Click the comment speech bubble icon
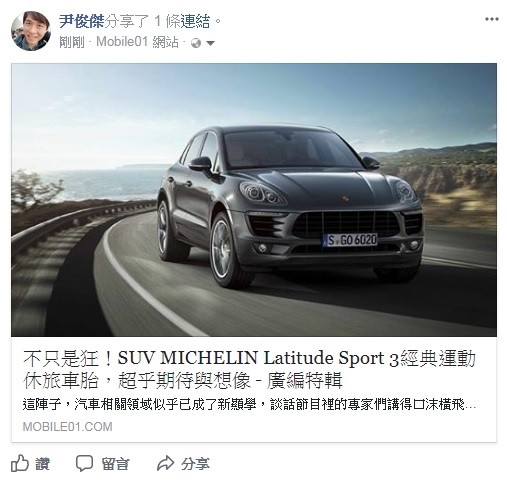The width and height of the screenshot is (507, 482). (x=84, y=463)
